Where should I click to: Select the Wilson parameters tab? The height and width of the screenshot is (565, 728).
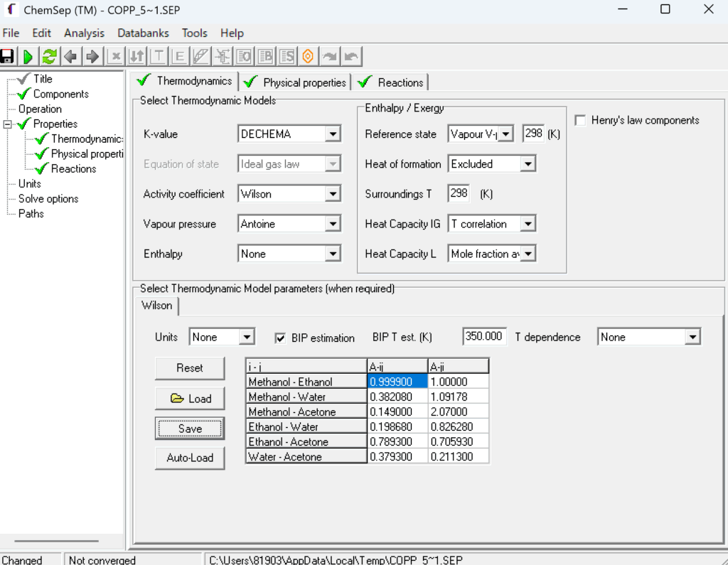click(x=157, y=306)
